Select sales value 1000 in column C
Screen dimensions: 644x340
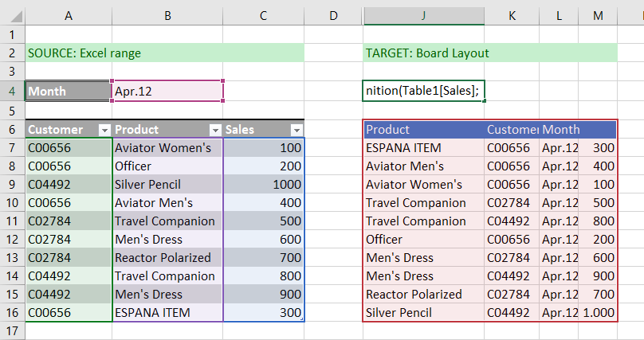click(x=263, y=185)
